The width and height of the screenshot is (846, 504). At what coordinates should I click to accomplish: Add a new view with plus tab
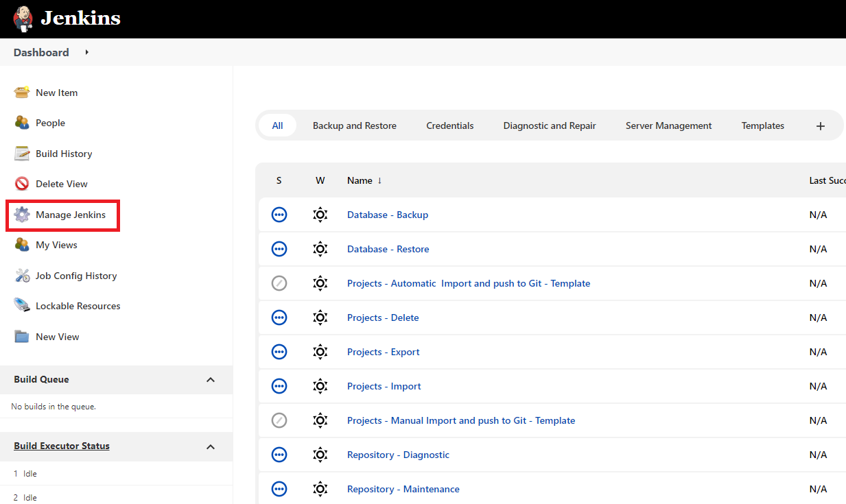(820, 126)
